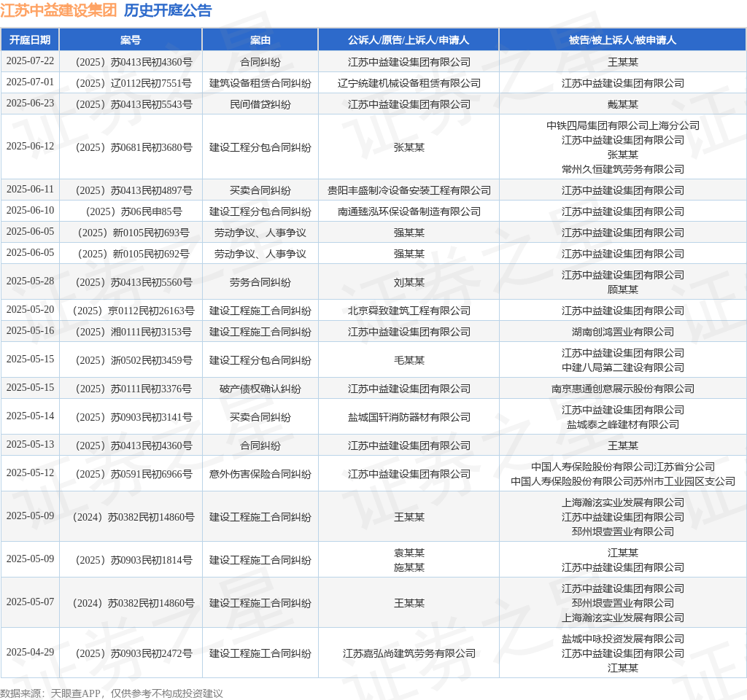This screenshot has width=747, height=700.
Task: Click the 破产债权确认纠纷 case cause cell
Action: [260, 389]
